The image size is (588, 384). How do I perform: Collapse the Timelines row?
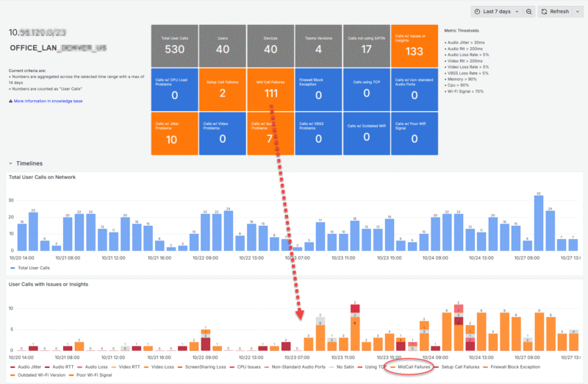[x=10, y=163]
